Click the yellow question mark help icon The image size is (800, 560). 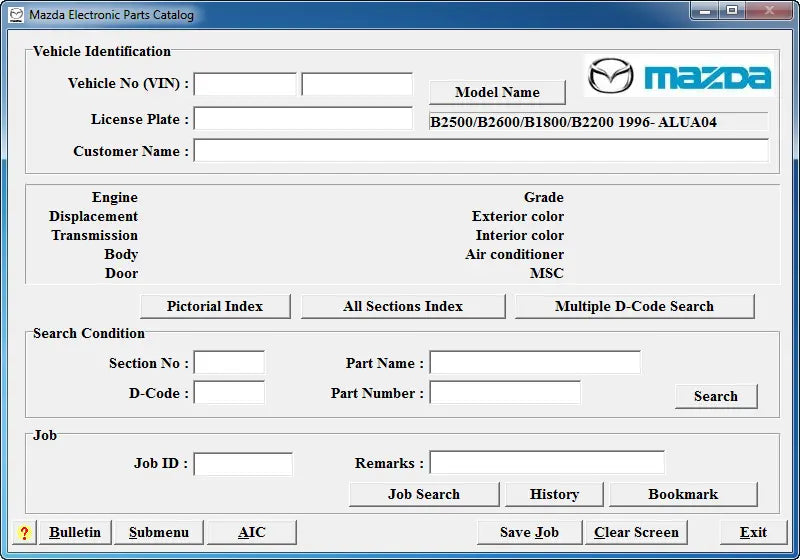click(x=24, y=532)
